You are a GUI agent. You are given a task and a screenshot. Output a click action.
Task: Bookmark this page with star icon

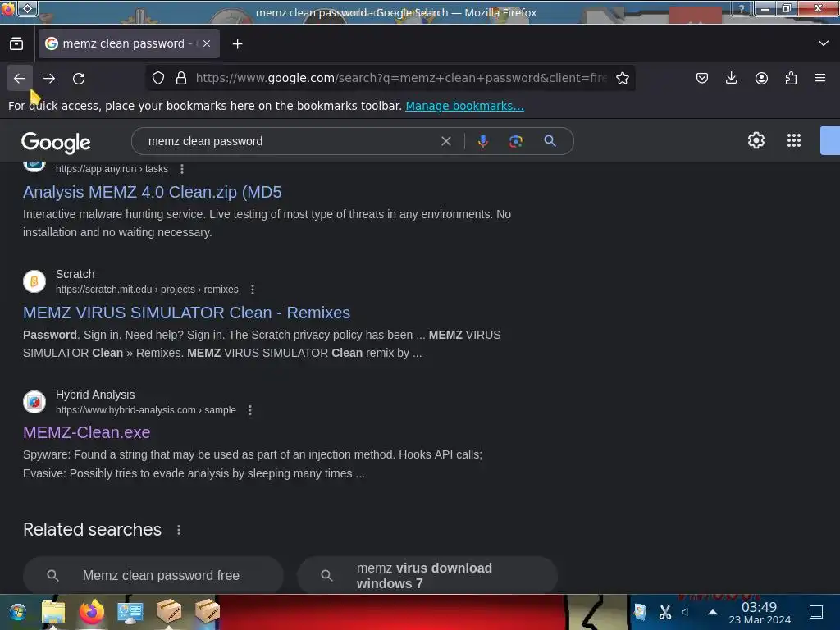click(x=623, y=78)
